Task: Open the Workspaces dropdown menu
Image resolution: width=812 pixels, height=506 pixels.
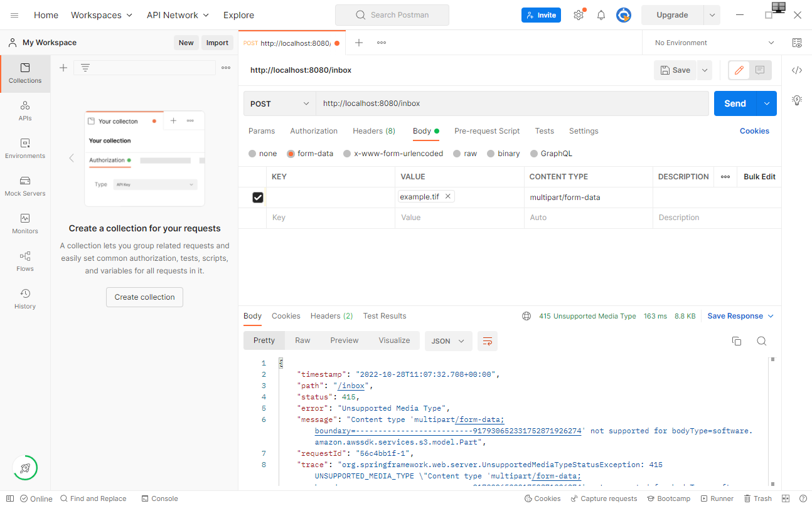Action: pyautogui.click(x=102, y=15)
